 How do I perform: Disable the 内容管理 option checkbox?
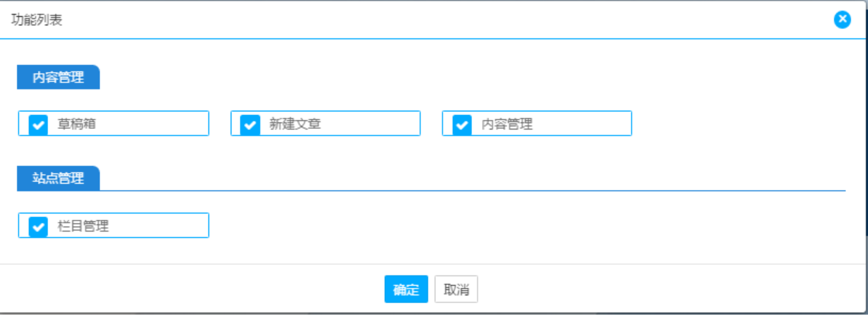(x=462, y=124)
